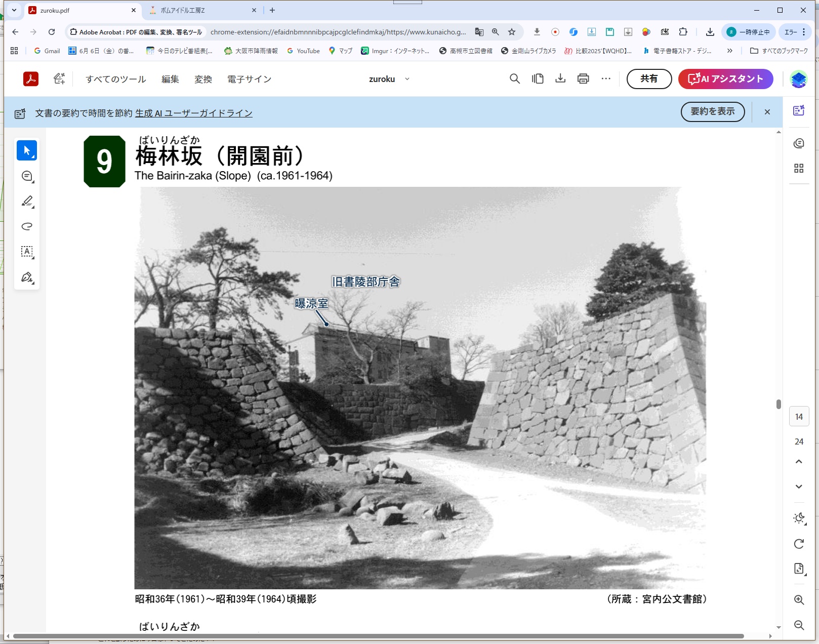This screenshot has height=644, width=819.
Task: Click the print document icon
Action: (x=583, y=78)
